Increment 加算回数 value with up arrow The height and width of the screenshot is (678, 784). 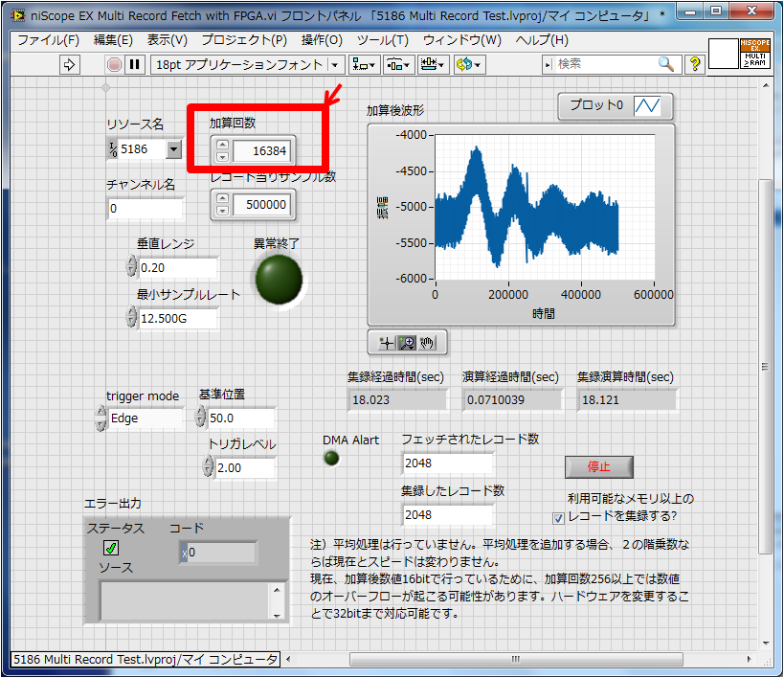click(222, 145)
